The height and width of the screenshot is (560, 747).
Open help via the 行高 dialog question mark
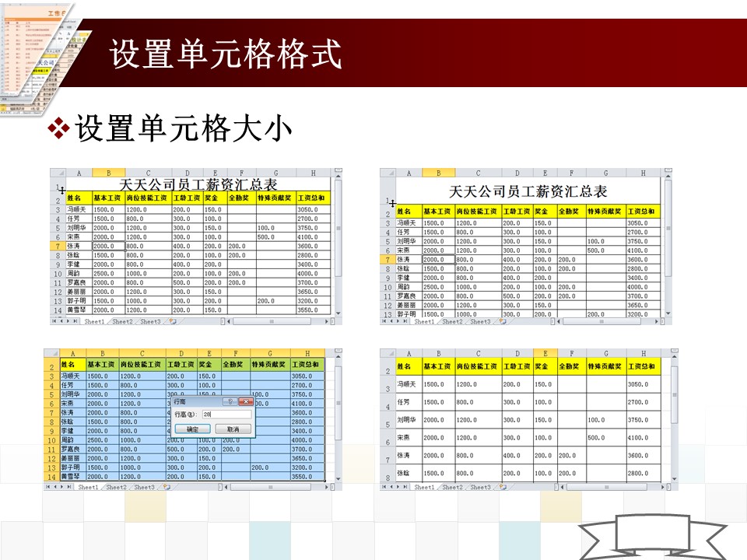(230, 401)
